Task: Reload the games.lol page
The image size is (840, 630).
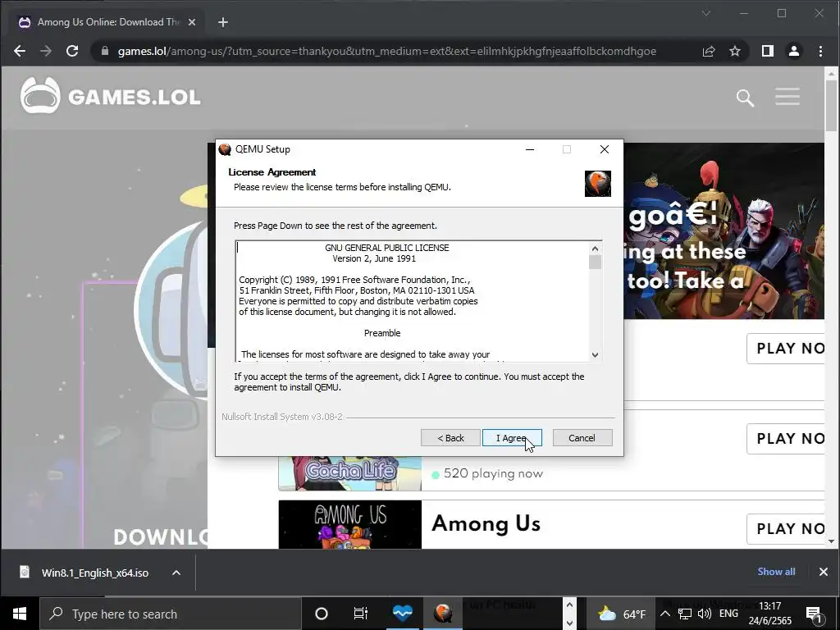Action: pos(72,51)
